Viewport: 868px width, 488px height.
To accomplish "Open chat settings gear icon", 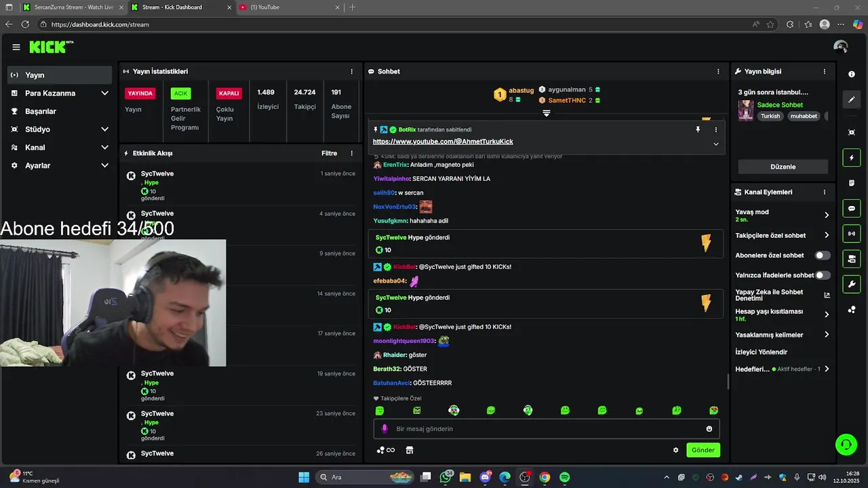I will pyautogui.click(x=675, y=450).
